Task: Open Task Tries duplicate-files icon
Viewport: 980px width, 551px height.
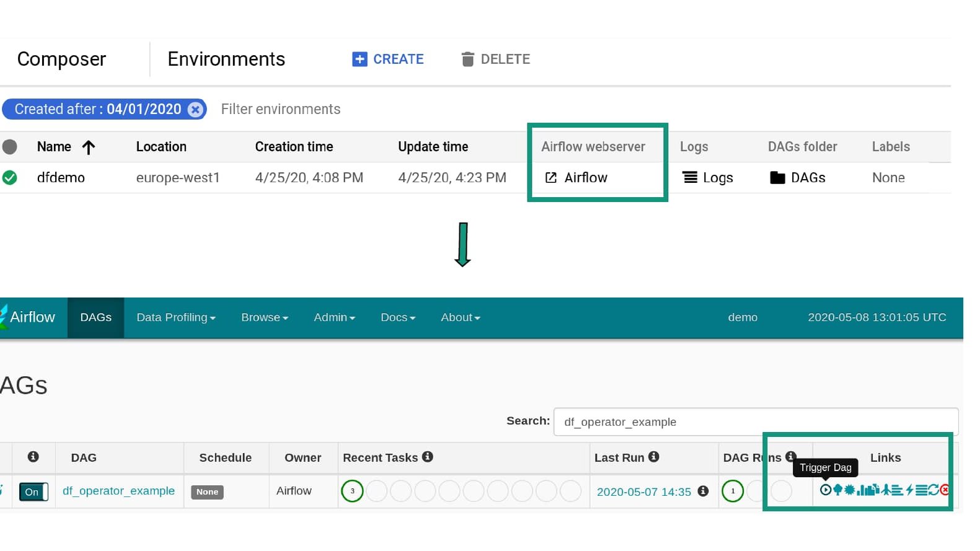Action: point(875,489)
